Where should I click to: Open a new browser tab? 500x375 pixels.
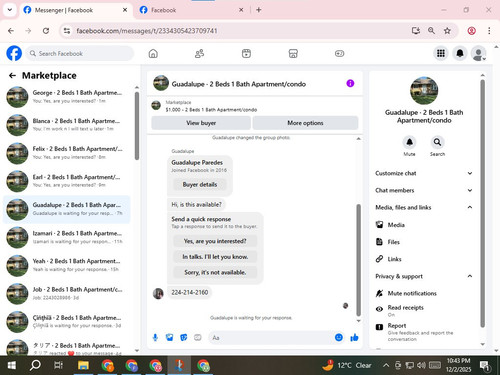pos(259,10)
